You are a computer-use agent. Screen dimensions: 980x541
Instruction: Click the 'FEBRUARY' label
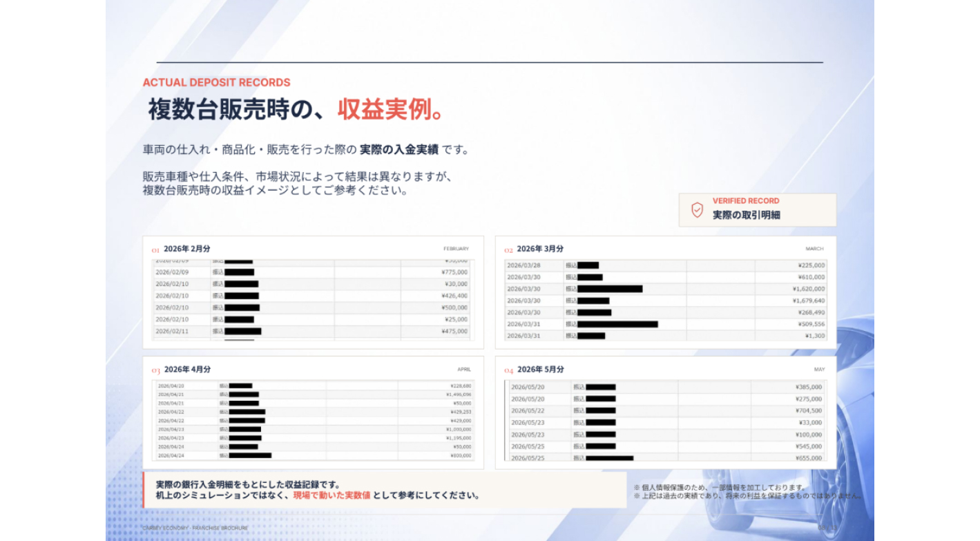(456, 249)
